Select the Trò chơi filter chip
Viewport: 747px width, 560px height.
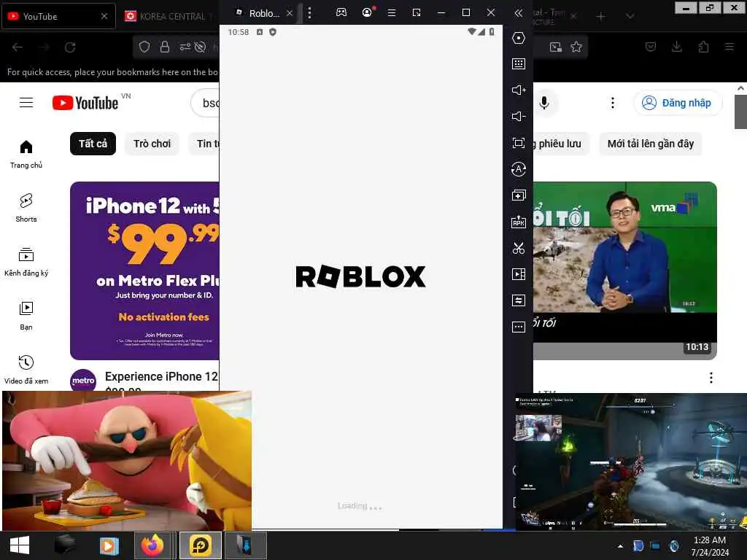click(152, 144)
